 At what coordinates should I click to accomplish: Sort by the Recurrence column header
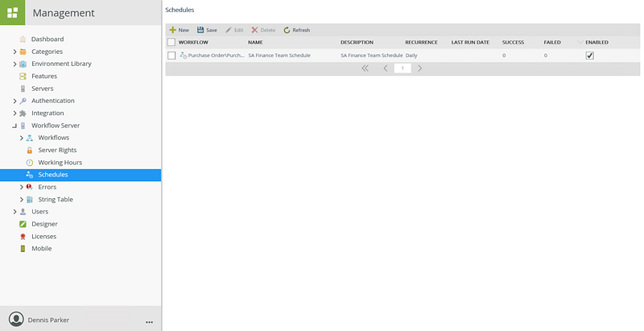click(x=421, y=42)
